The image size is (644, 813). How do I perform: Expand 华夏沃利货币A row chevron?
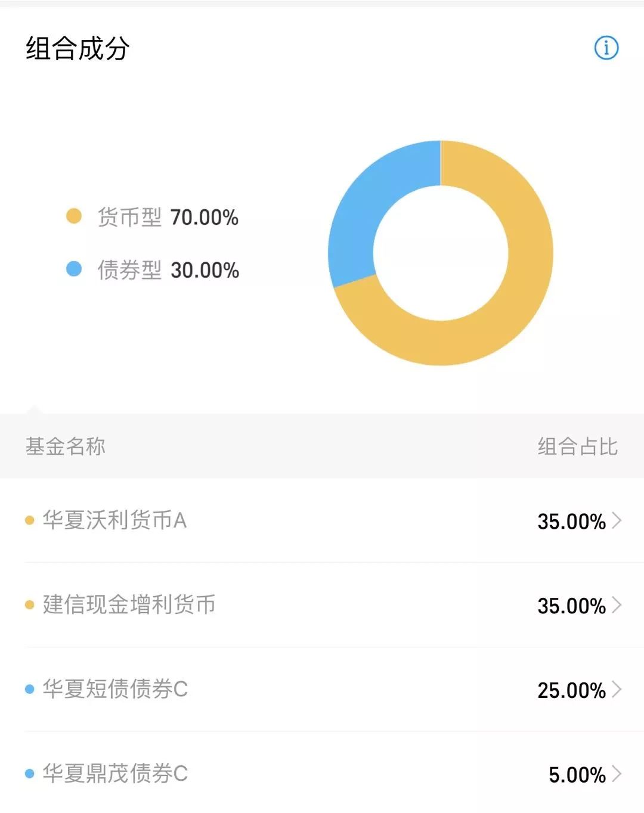(x=617, y=520)
